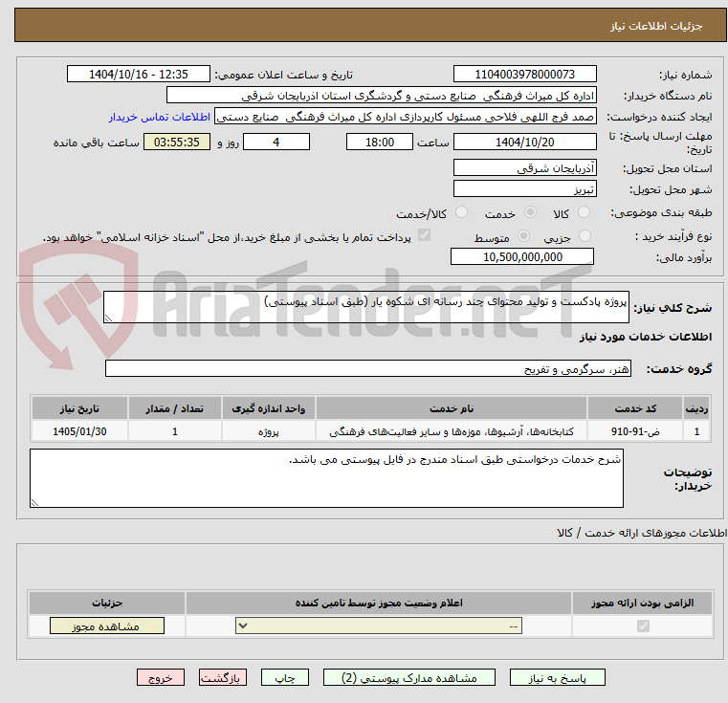The width and height of the screenshot is (728, 703).
Task: Select the جزیی purchase type radio
Action: click(585, 236)
